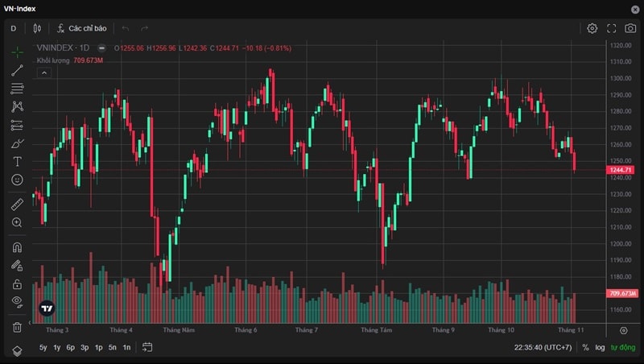Select the brush drawing tool

pyautogui.click(x=17, y=143)
